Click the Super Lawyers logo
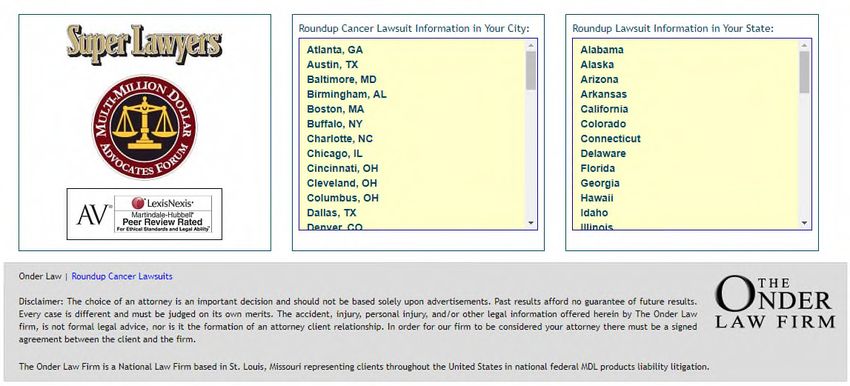This screenshot has height=386, width=850. [x=144, y=44]
